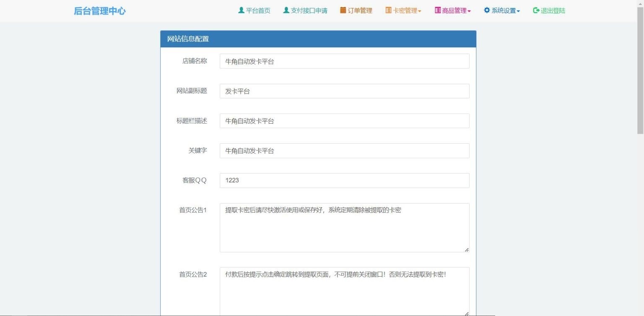Click the 首页公告2 label
644x316 pixels.
click(x=193, y=275)
